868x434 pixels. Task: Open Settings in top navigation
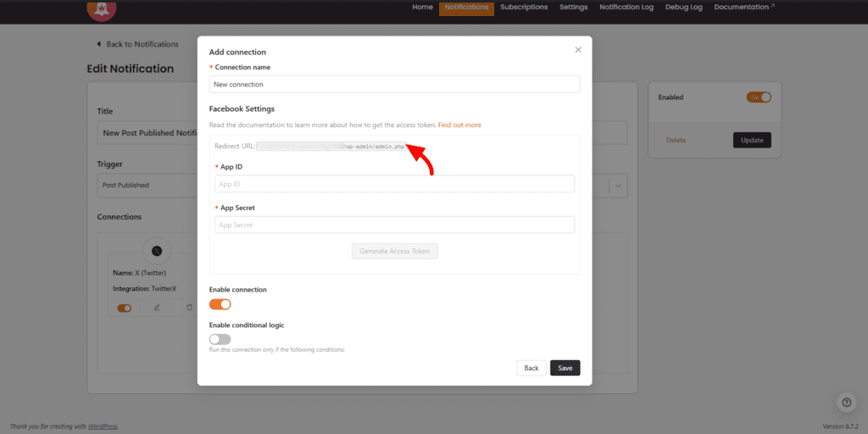click(x=574, y=7)
